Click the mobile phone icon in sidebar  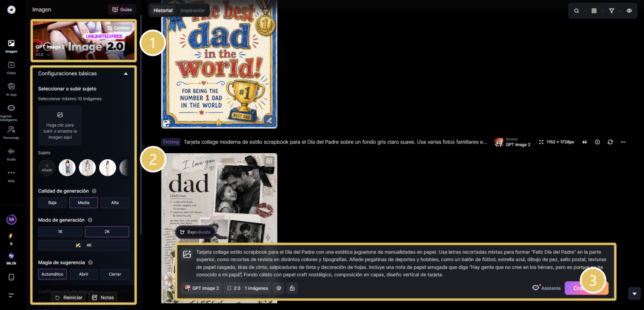coord(11,277)
